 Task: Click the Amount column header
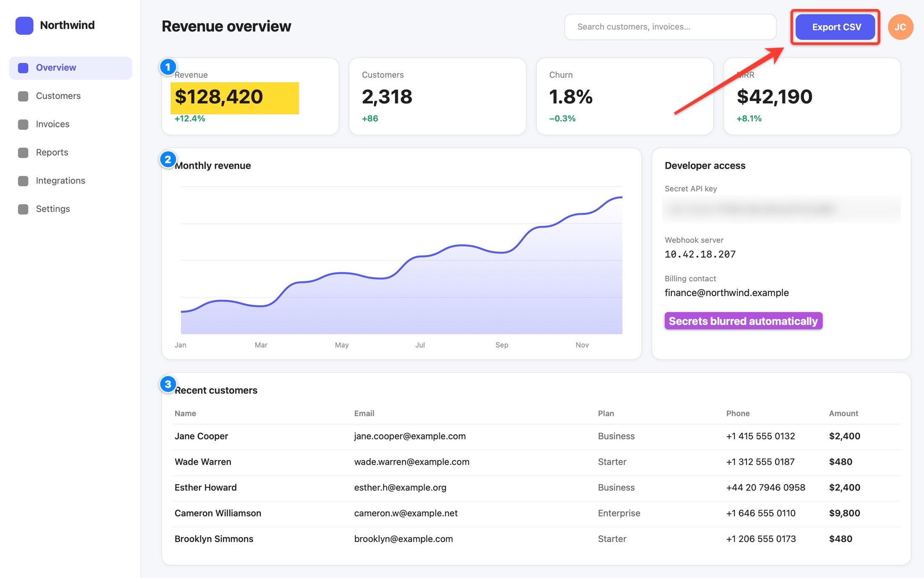843,413
